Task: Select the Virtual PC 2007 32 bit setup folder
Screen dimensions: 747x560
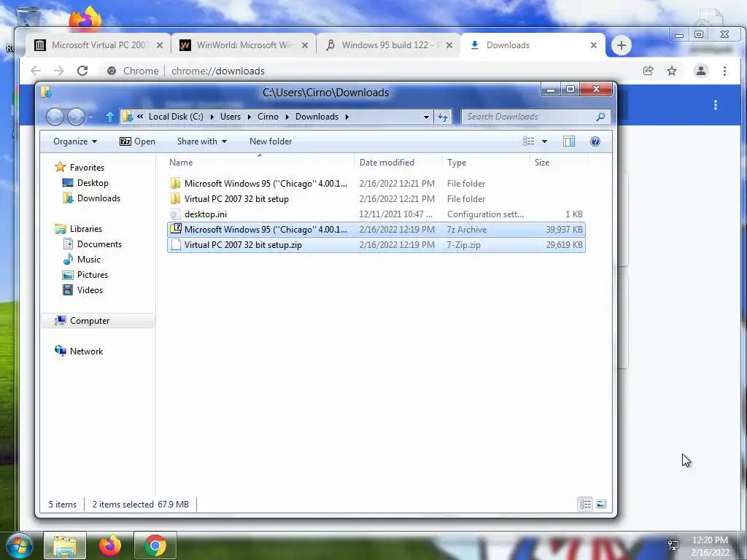Action: (376, 198)
